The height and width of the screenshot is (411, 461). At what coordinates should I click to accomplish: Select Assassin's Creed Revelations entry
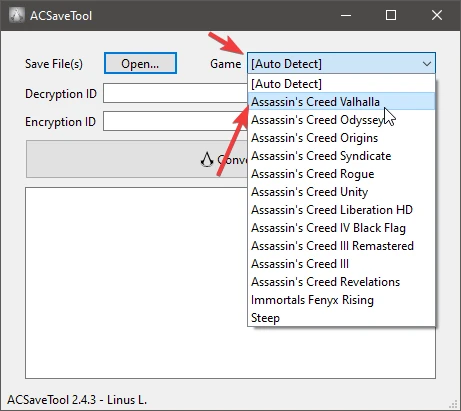[341, 282]
